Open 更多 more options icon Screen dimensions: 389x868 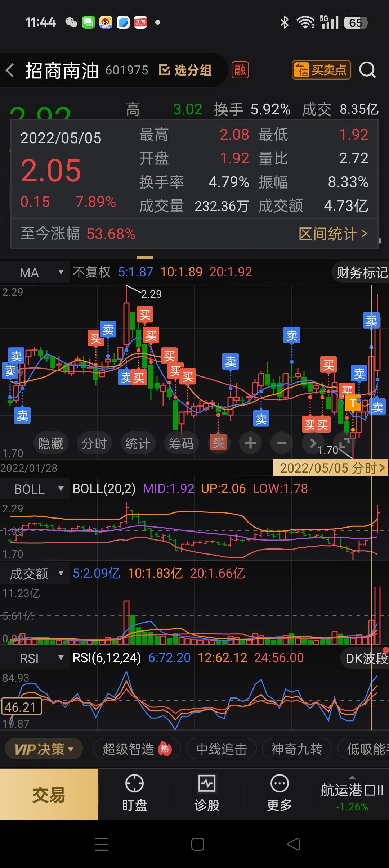point(280,794)
